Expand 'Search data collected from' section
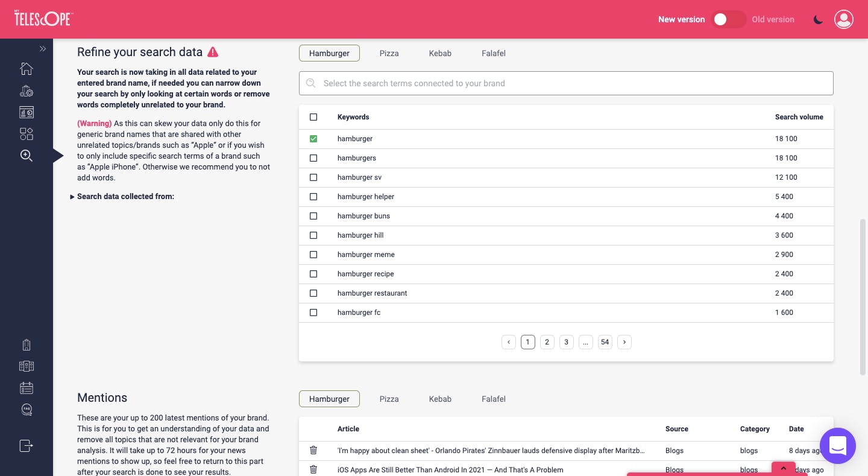 point(122,197)
